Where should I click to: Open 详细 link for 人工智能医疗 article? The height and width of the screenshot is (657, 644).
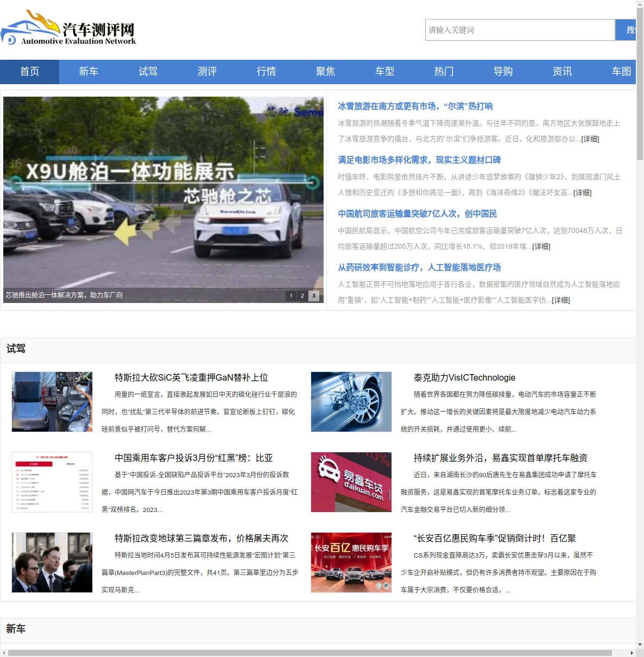click(561, 300)
